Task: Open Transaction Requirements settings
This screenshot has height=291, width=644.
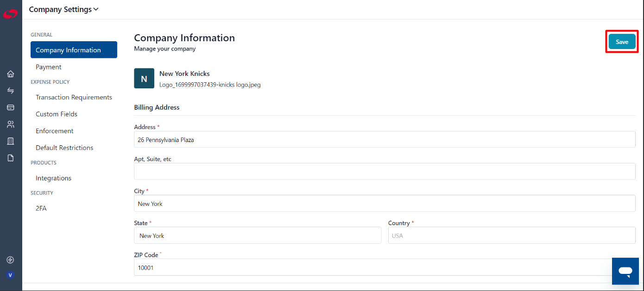Action: (74, 97)
